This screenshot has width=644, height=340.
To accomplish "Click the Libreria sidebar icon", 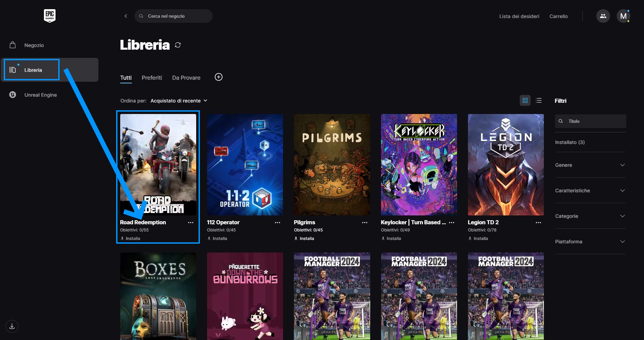I will click(x=13, y=70).
